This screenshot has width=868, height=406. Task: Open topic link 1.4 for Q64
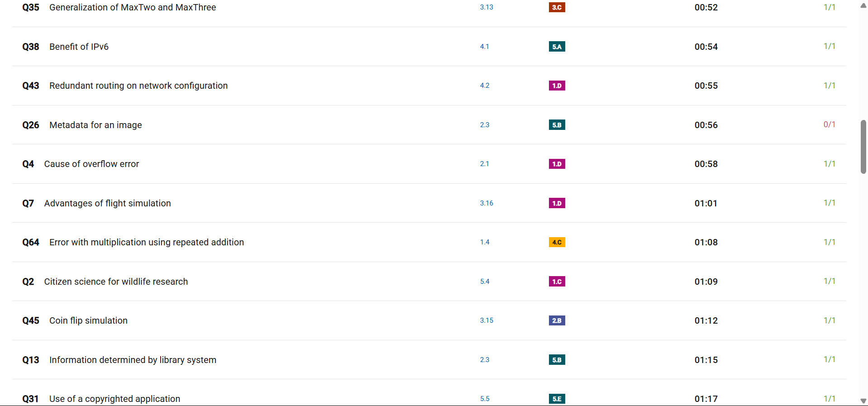pos(485,242)
